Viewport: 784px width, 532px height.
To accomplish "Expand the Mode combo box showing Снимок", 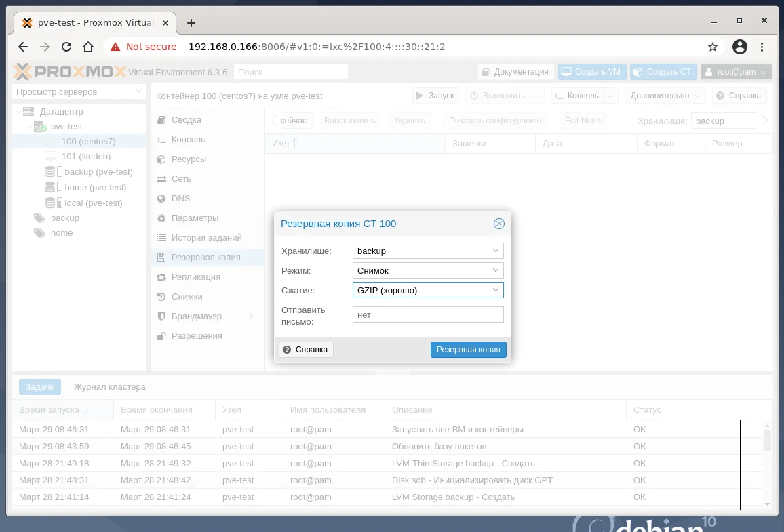I will [427, 271].
